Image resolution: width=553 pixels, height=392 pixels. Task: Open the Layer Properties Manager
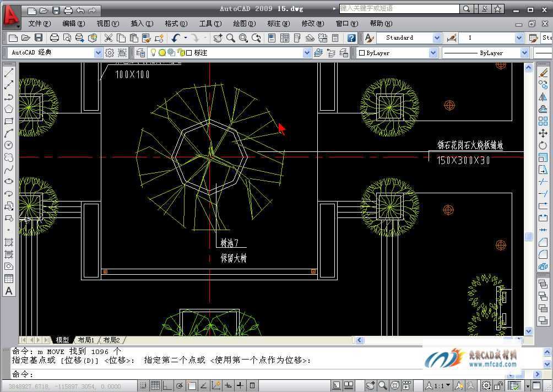[x=140, y=53]
